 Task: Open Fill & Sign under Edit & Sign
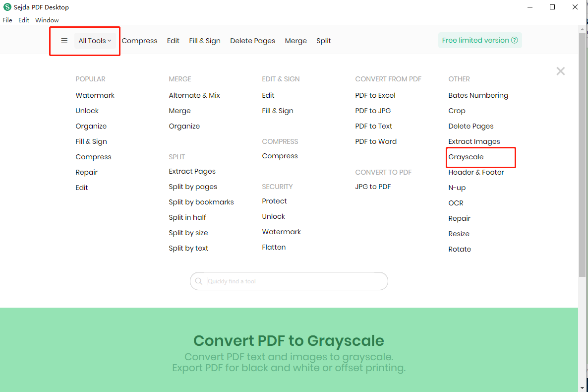278,111
